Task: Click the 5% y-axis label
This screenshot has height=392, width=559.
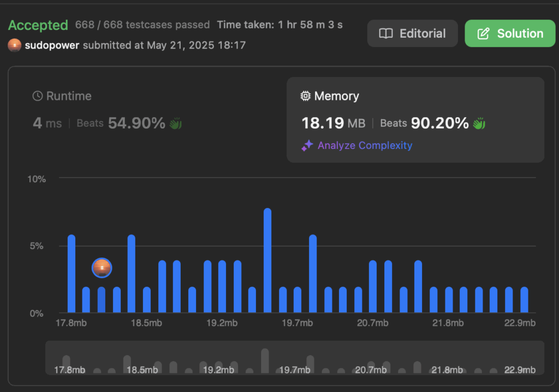Action: (x=37, y=246)
